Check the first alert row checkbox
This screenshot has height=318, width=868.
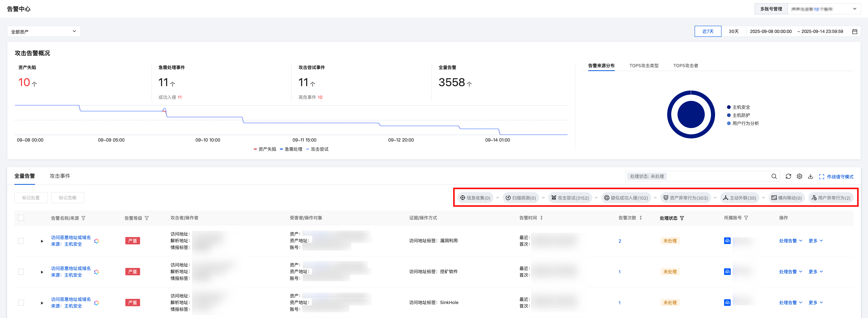pos(21,241)
